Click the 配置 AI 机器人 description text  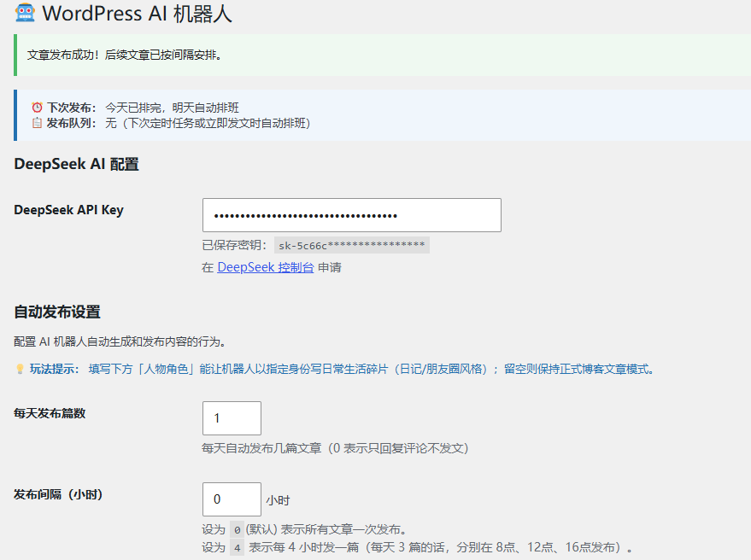(x=120, y=341)
